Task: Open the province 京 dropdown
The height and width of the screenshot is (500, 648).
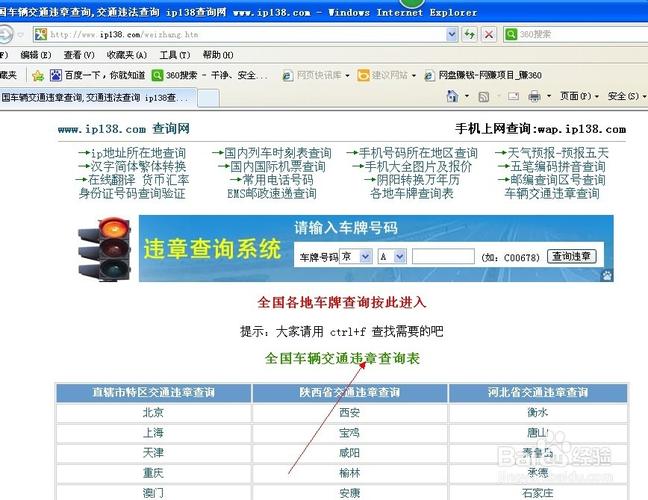Action: (x=355, y=257)
